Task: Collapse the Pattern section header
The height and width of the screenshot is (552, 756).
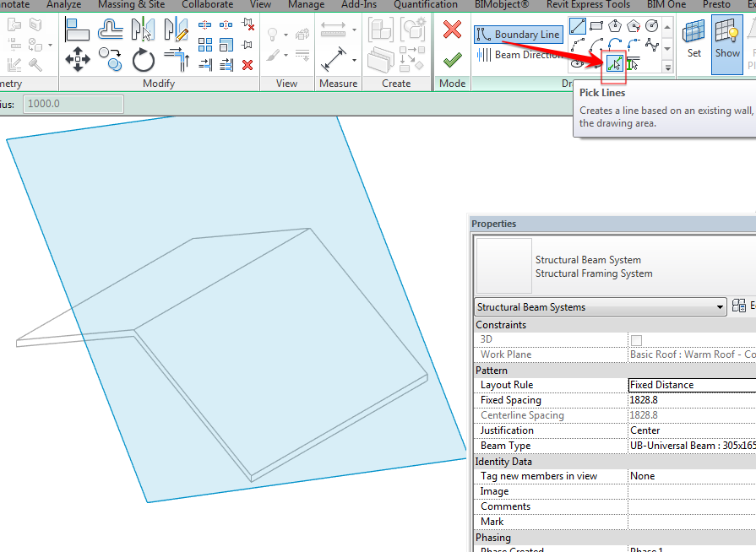Action: point(615,371)
